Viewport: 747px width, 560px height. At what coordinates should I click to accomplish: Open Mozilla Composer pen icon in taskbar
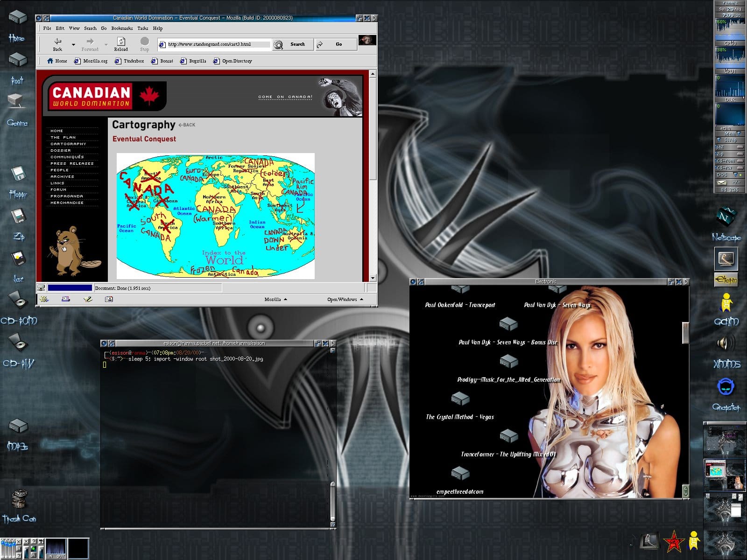[88, 299]
